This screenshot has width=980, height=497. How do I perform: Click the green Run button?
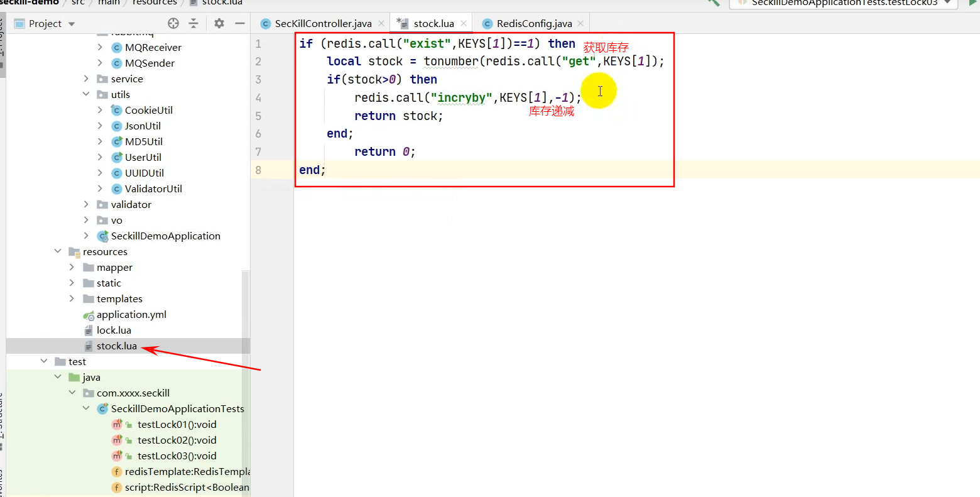point(972,3)
